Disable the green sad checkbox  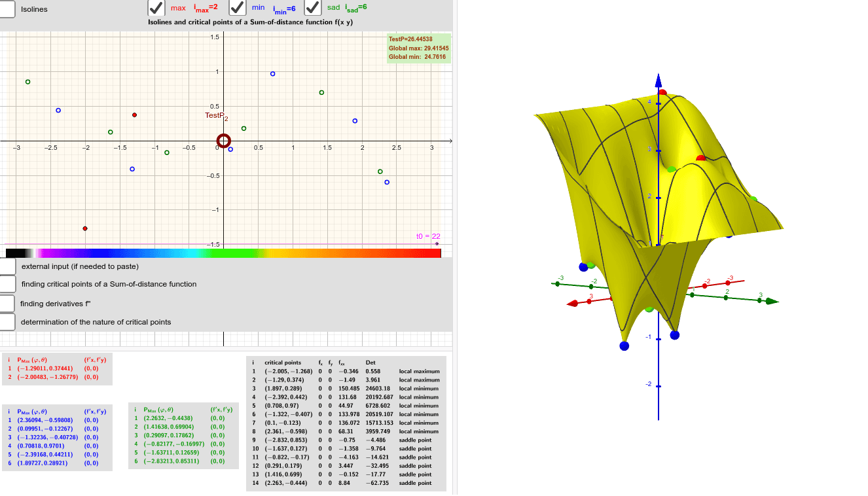[x=312, y=9]
